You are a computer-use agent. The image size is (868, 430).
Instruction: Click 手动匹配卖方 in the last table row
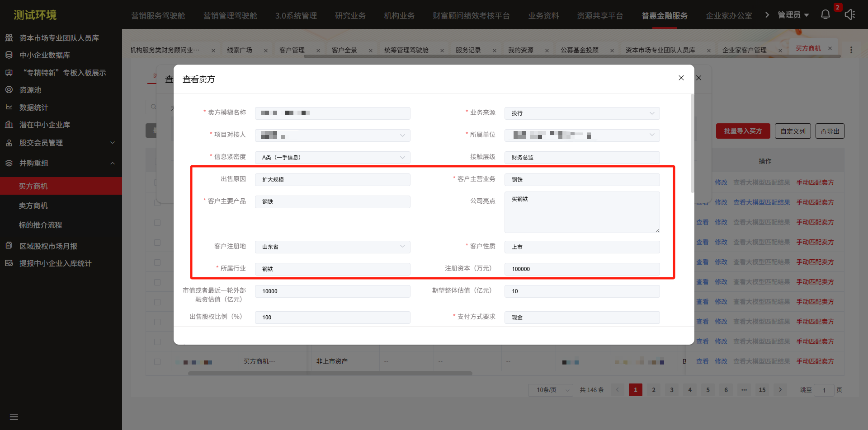tap(815, 361)
